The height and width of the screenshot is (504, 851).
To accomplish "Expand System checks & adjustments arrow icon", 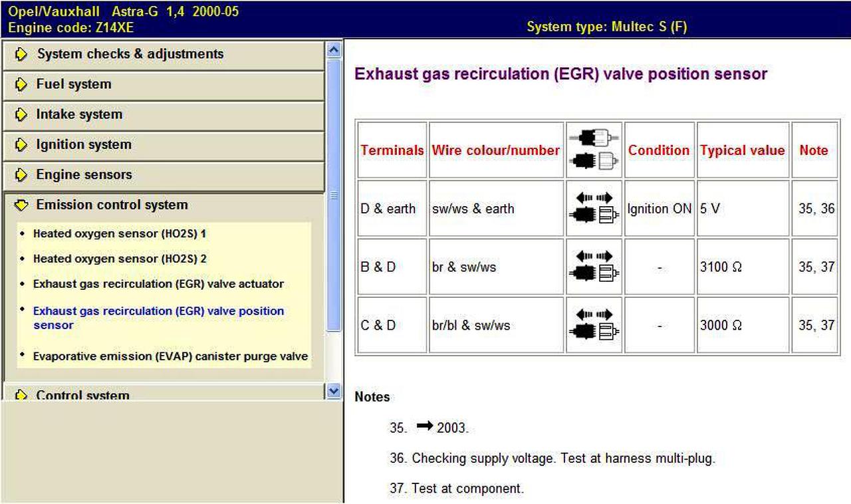I will (x=21, y=55).
